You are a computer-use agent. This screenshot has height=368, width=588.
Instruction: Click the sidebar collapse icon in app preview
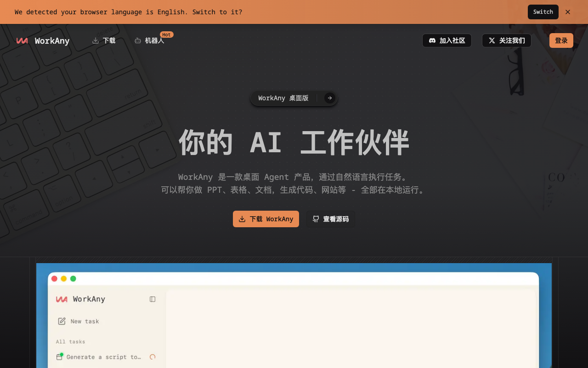[x=153, y=299]
